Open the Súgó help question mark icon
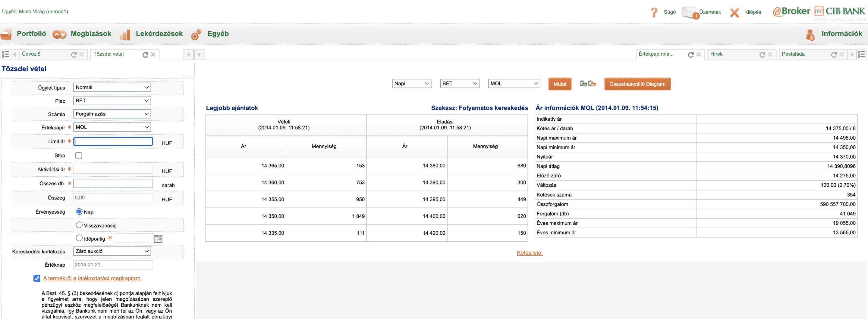This screenshot has width=868, height=319. click(654, 12)
